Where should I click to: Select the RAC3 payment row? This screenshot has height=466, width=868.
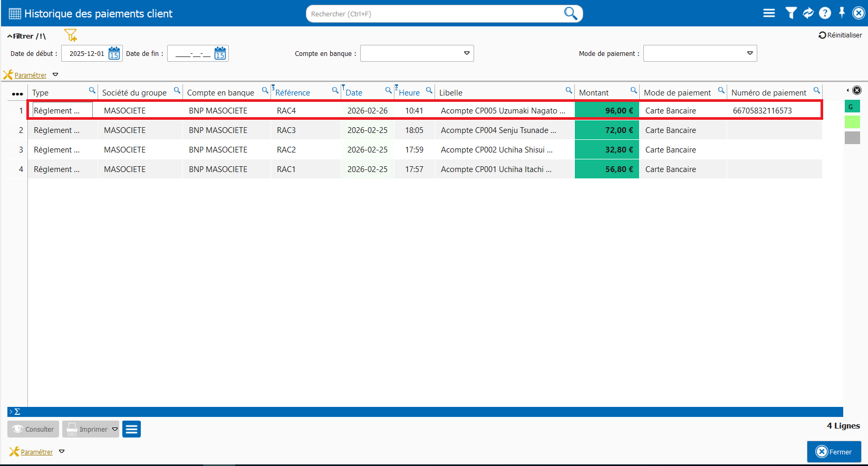(x=286, y=130)
